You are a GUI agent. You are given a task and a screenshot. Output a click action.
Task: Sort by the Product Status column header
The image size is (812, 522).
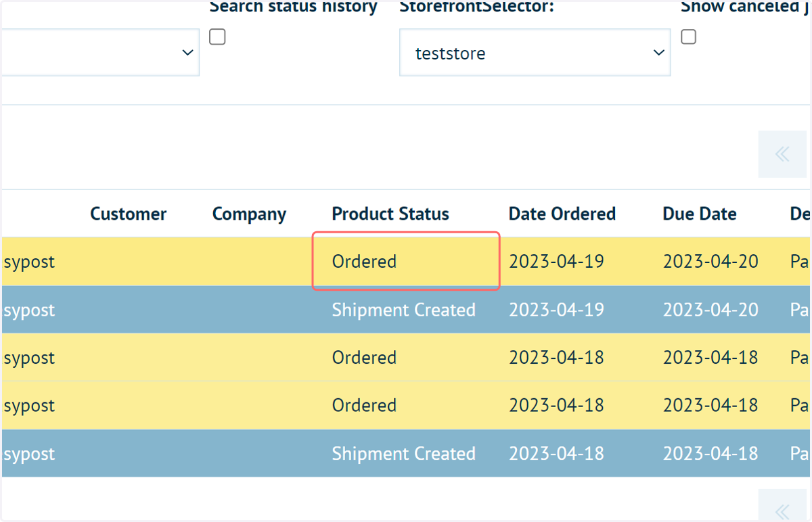click(x=390, y=214)
